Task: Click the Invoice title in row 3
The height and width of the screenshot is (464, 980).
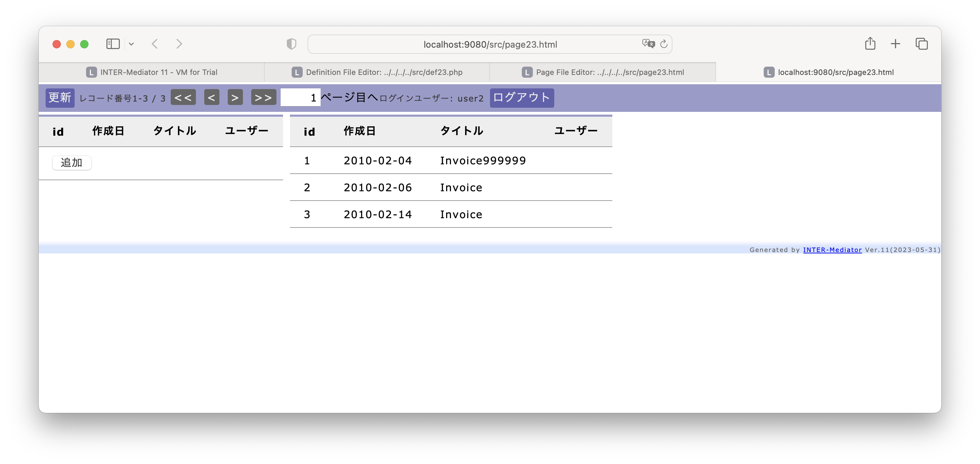Action: tap(461, 214)
